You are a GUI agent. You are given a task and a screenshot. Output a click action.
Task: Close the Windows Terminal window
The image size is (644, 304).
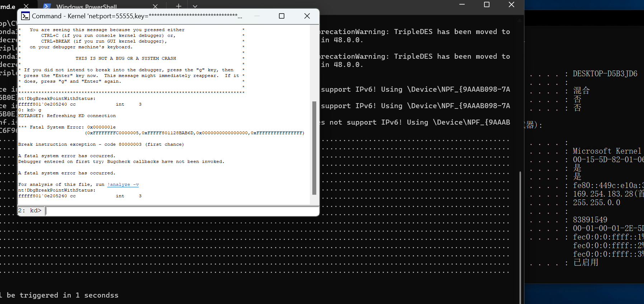(x=511, y=5)
